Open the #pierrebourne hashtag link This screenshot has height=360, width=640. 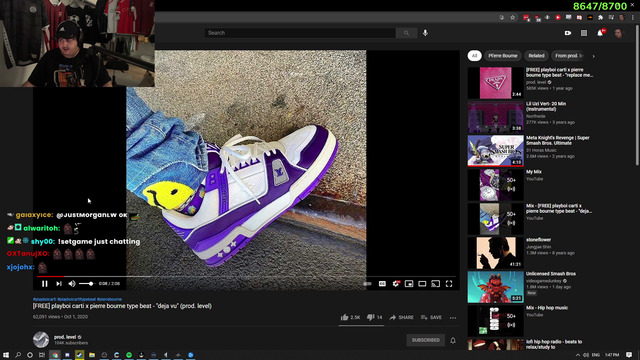tap(109, 299)
